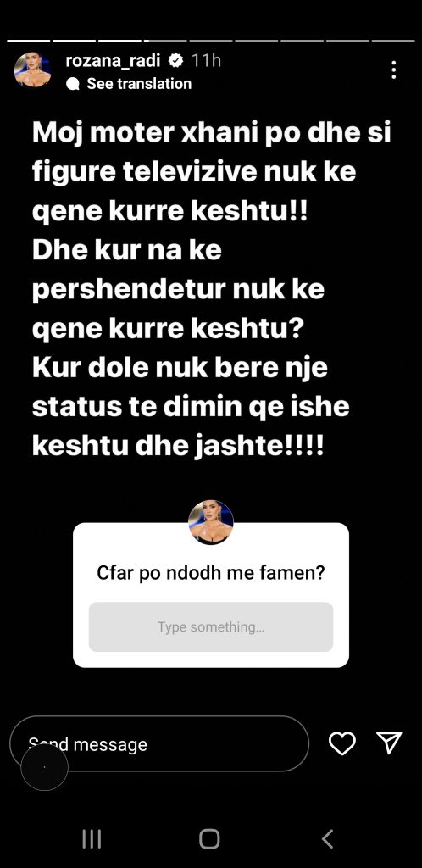This screenshot has height=868, width=422.
Task: Open the three-dot story options menu
Action: click(394, 70)
